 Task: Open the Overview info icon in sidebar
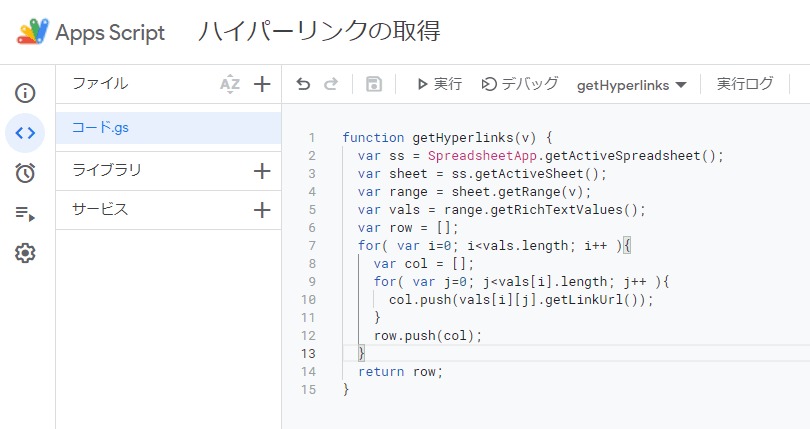point(26,93)
